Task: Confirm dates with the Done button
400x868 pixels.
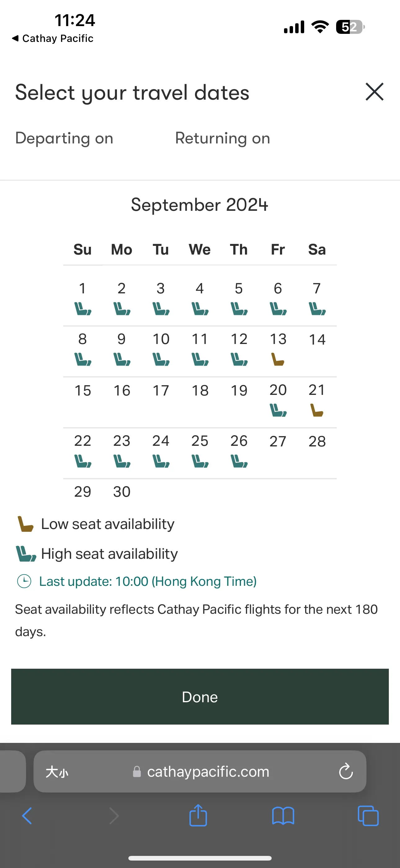Action: [200, 697]
